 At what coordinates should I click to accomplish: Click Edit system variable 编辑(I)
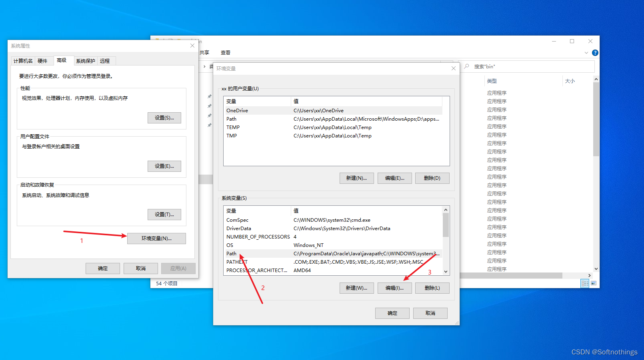[x=395, y=288]
